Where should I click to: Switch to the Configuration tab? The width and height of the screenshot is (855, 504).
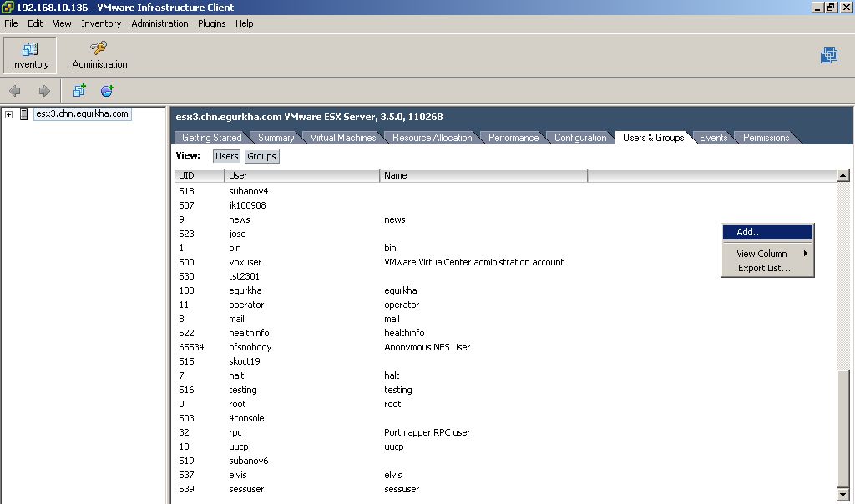coord(580,138)
